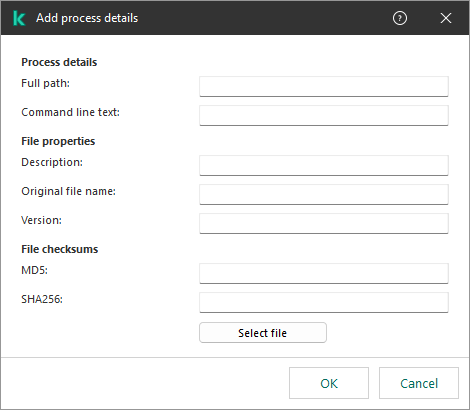Screen dimensions: 470x410
Task: Click the SHA256 checksum field
Action: (324, 303)
